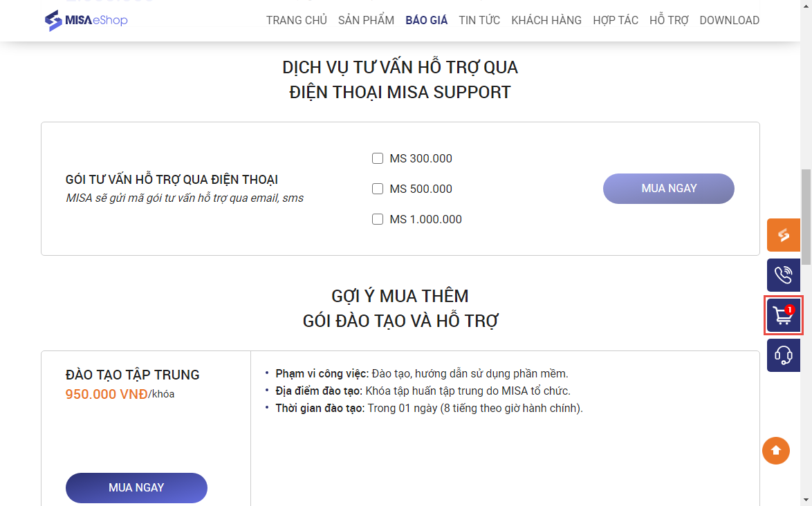Click the headset support icon
Screen dimensions: 812x506
(783, 355)
